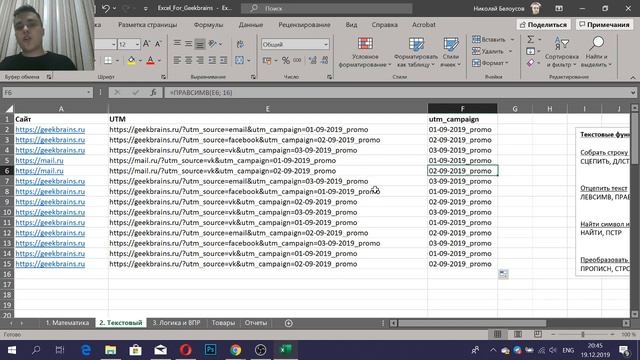Open the Данные ribbon tab

[x=251, y=25]
